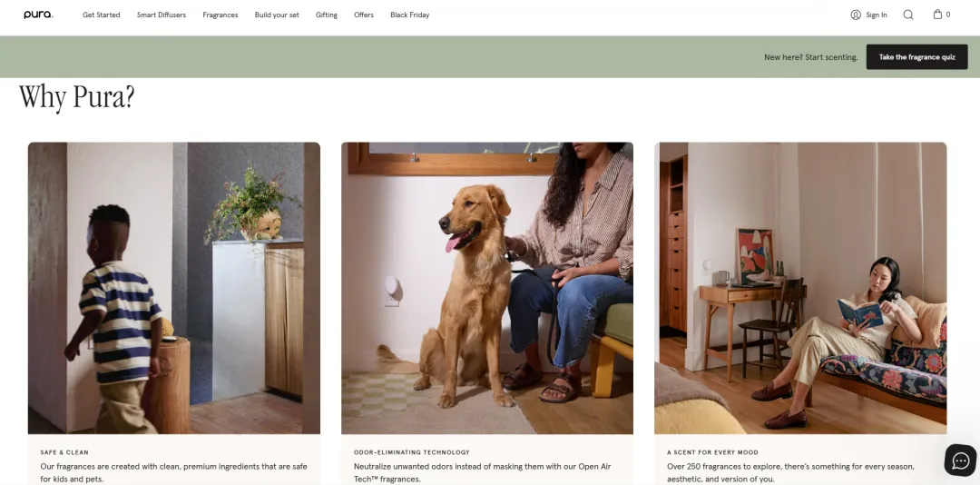
Task: Expand the Build your set menu
Action: click(x=277, y=15)
